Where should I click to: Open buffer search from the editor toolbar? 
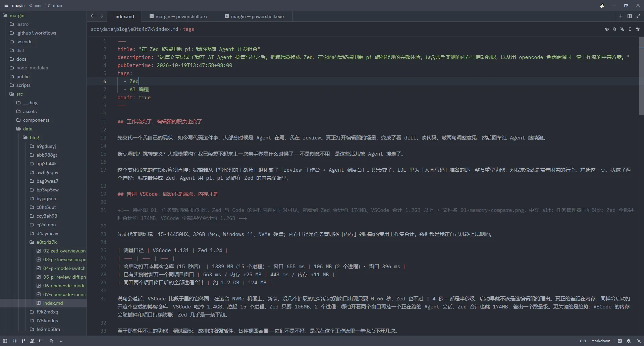614,29
